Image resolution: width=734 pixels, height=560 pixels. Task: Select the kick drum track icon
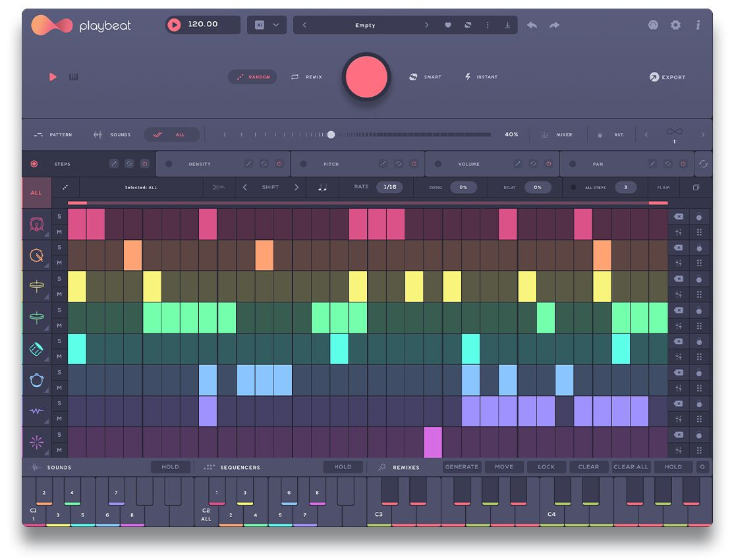click(36, 225)
